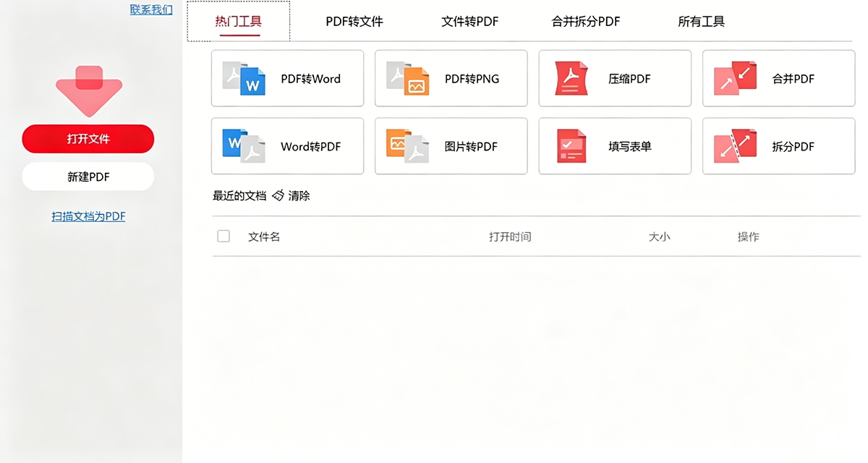Screen dimensions: 868x463
Task: Open the PDF转文件 tab
Action: (354, 22)
